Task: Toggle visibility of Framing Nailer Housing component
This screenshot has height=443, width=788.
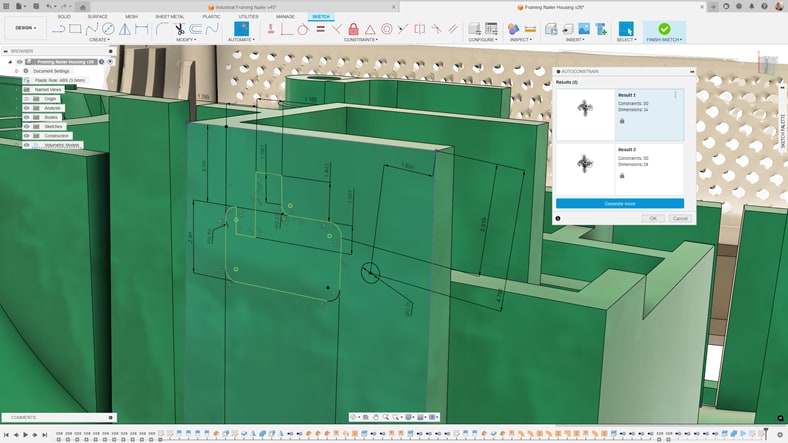Action: (19, 62)
